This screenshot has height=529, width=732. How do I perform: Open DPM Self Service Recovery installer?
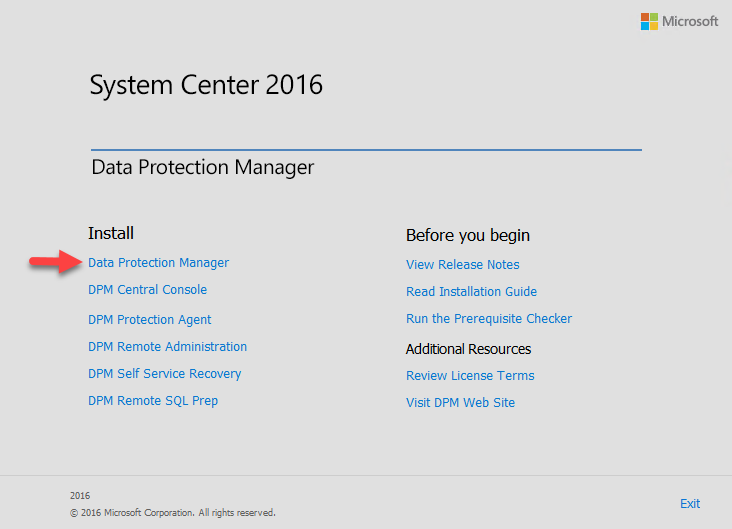pyautogui.click(x=165, y=374)
